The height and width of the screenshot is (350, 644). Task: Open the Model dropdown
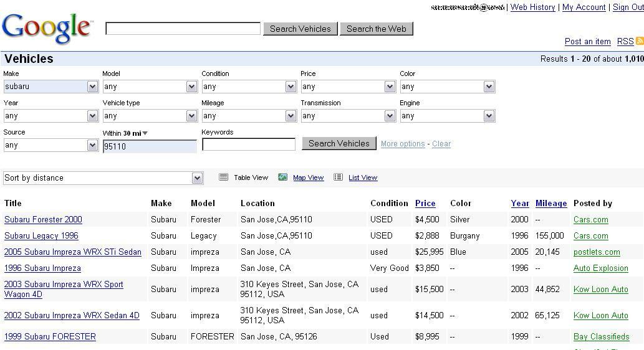tap(150, 87)
